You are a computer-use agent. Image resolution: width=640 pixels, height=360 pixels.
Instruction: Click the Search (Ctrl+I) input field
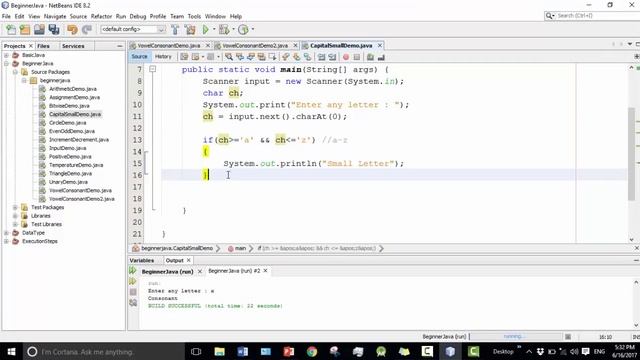[x=597, y=16]
